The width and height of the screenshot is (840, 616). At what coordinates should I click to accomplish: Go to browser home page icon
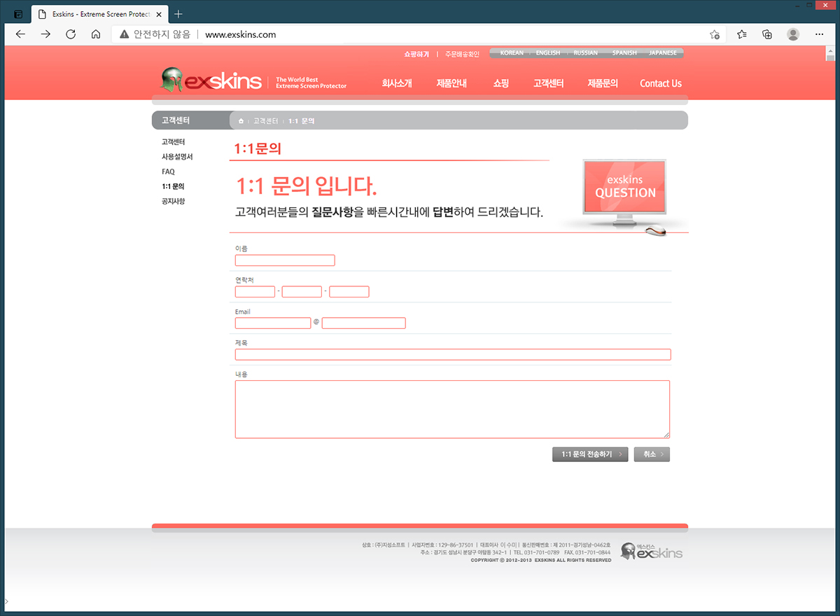[96, 34]
